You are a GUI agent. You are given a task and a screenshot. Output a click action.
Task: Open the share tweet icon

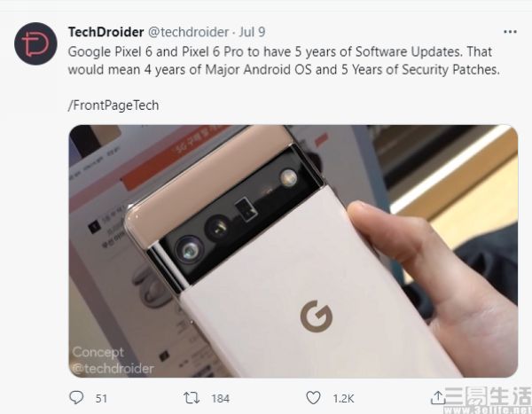pyautogui.click(x=438, y=397)
